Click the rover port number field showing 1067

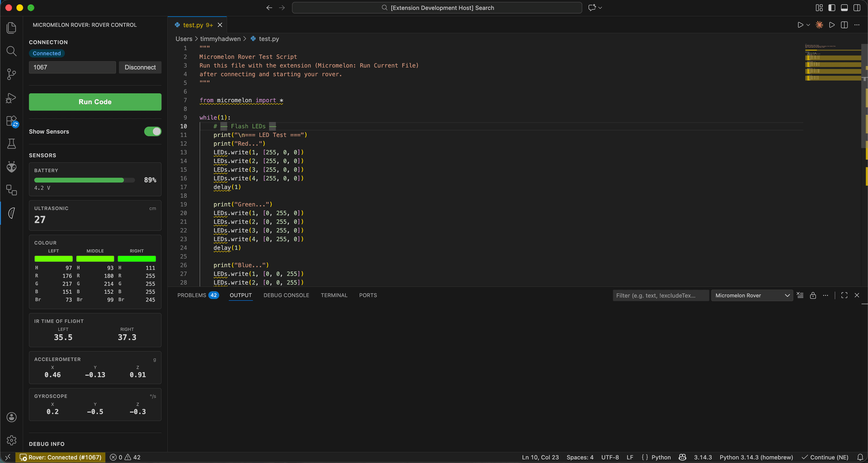pos(72,67)
